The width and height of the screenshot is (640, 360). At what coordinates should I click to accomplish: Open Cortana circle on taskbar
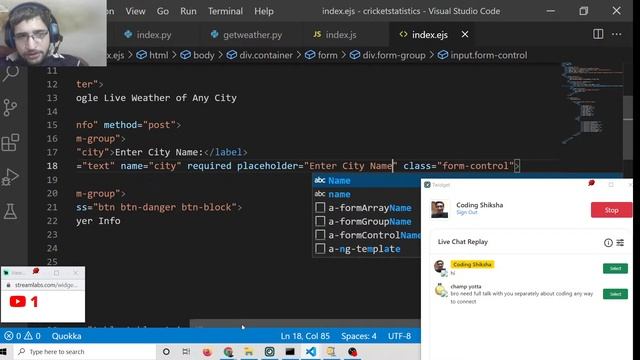(x=166, y=351)
